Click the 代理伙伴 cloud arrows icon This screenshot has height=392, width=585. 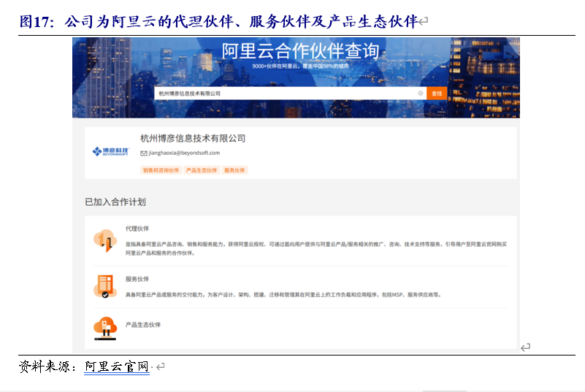(105, 241)
